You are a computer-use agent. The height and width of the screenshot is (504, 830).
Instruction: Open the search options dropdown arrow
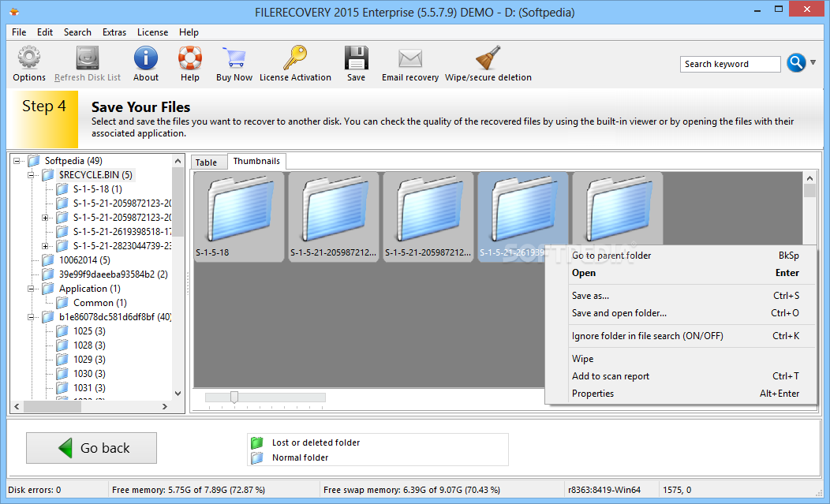point(813,62)
